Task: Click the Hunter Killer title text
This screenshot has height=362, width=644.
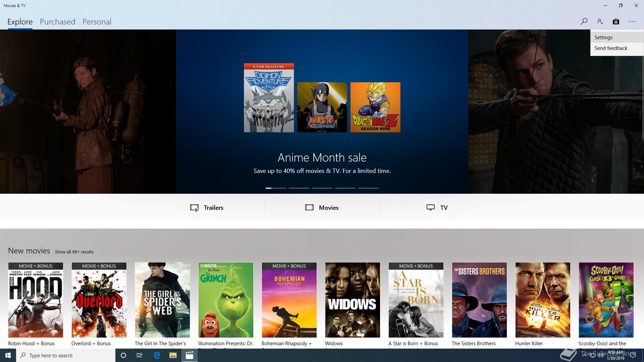Action: point(529,344)
